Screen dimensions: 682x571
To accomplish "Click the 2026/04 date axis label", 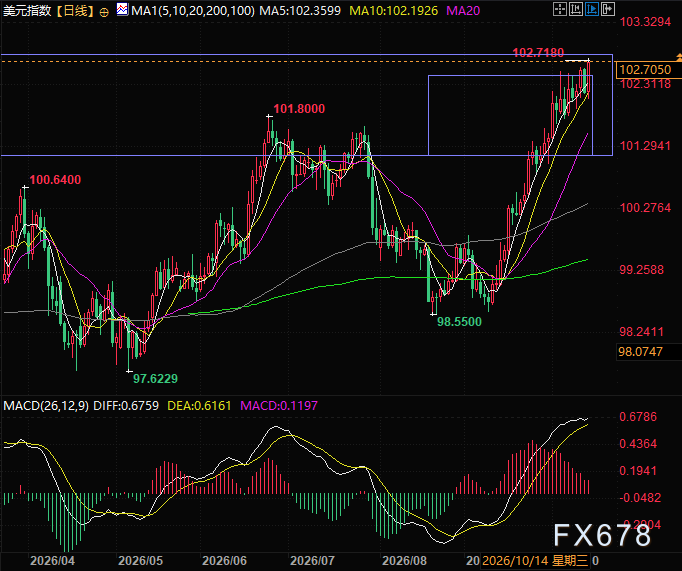I will 52,561.
